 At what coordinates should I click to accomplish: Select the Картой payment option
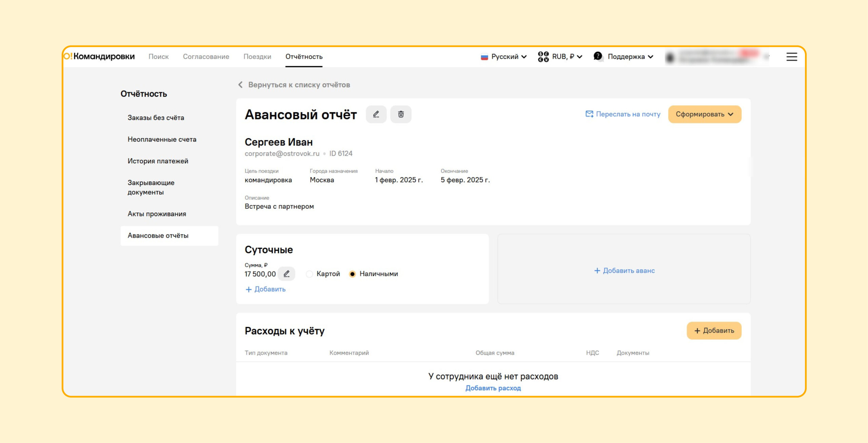tap(309, 274)
